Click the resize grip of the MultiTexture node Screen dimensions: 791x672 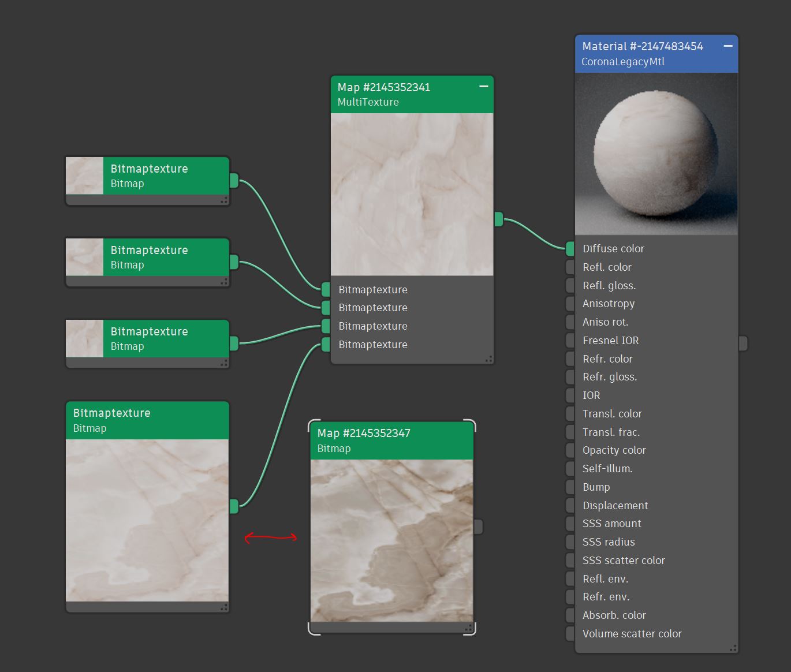pos(489,359)
